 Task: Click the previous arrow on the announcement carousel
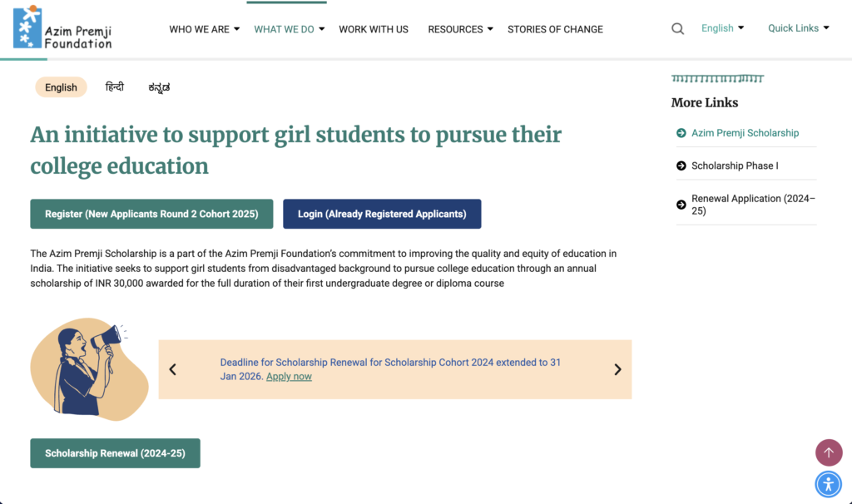pos(173,368)
